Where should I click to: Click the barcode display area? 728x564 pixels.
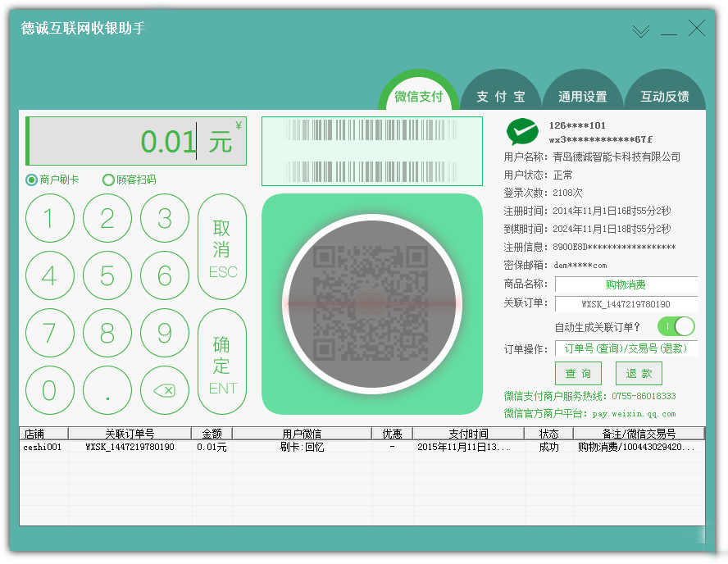(x=371, y=151)
